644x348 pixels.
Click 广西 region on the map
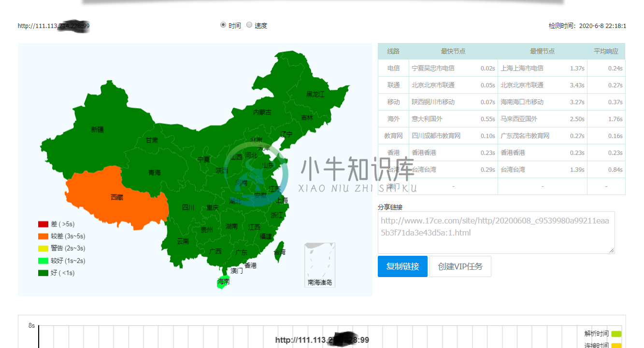[x=215, y=251]
